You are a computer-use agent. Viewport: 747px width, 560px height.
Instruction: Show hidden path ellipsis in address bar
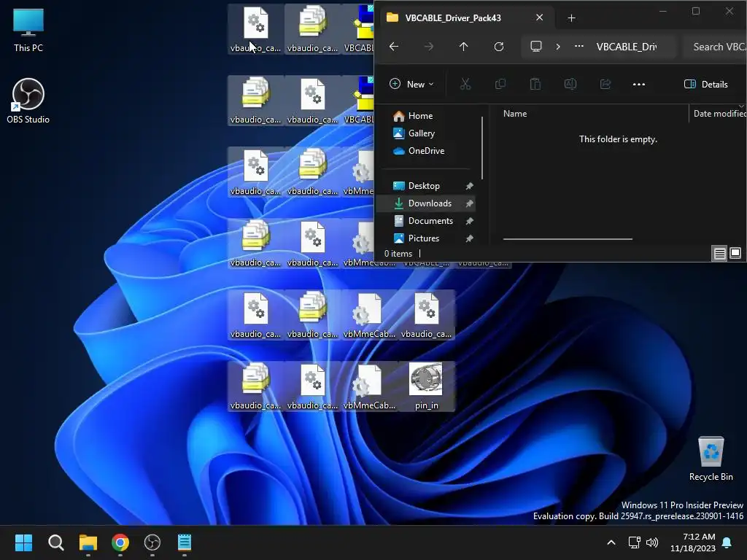578,47
